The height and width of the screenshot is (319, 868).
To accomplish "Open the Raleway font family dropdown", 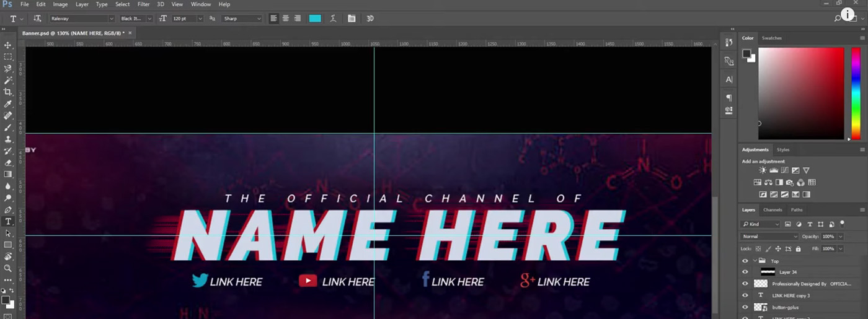I will (x=82, y=19).
